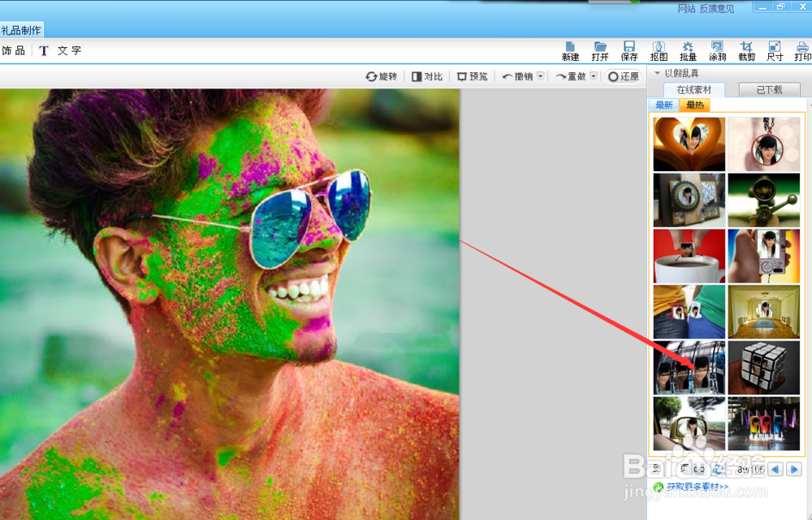Open the 尺寸 resize tool
Screen dimensions: 812x520
(775, 51)
